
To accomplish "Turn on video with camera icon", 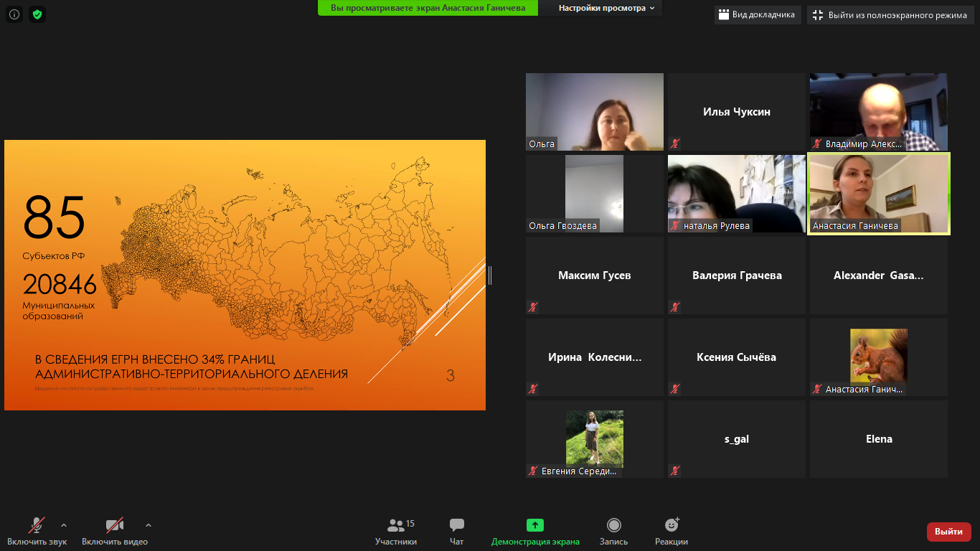I will coord(115,526).
